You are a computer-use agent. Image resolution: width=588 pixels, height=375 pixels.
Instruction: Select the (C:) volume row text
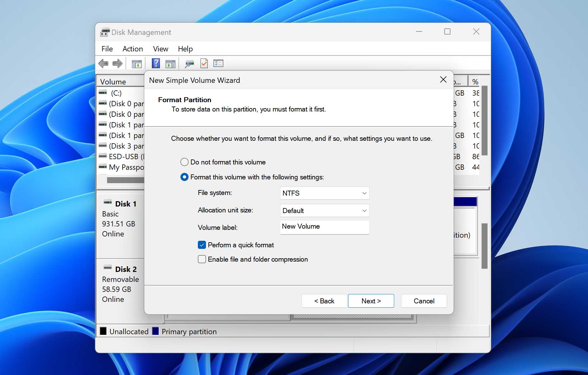[116, 93]
